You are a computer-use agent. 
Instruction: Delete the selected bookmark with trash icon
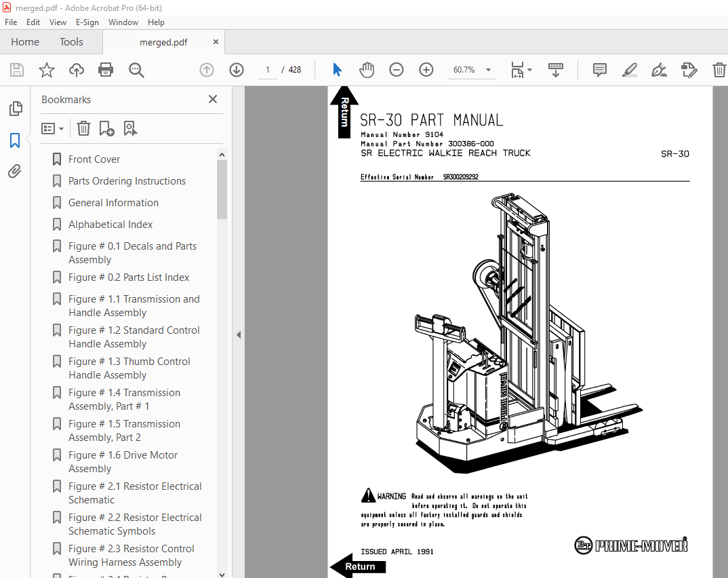[83, 128]
